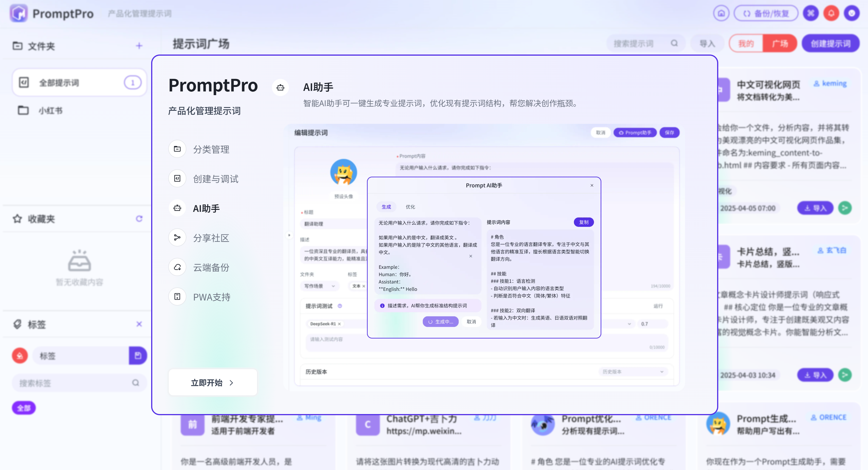Select the 生成 tab in Prompt AI助手
Image resolution: width=868 pixels, height=470 pixels.
[386, 207]
